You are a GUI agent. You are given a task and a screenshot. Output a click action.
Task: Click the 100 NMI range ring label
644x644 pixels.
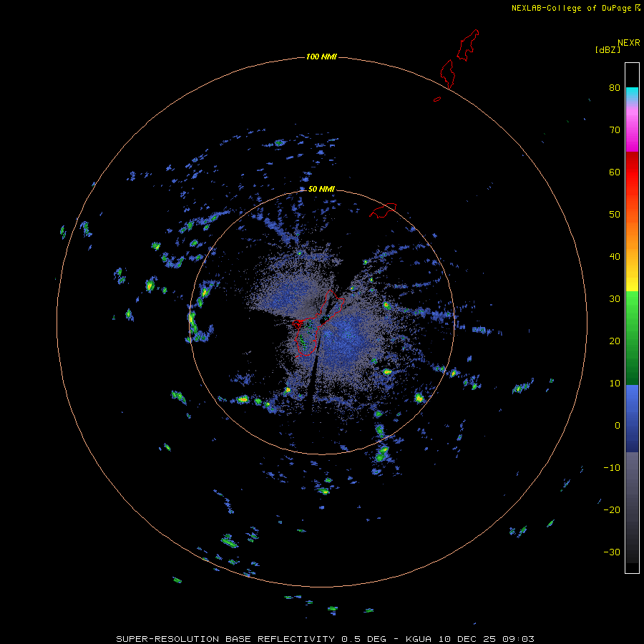point(321,57)
